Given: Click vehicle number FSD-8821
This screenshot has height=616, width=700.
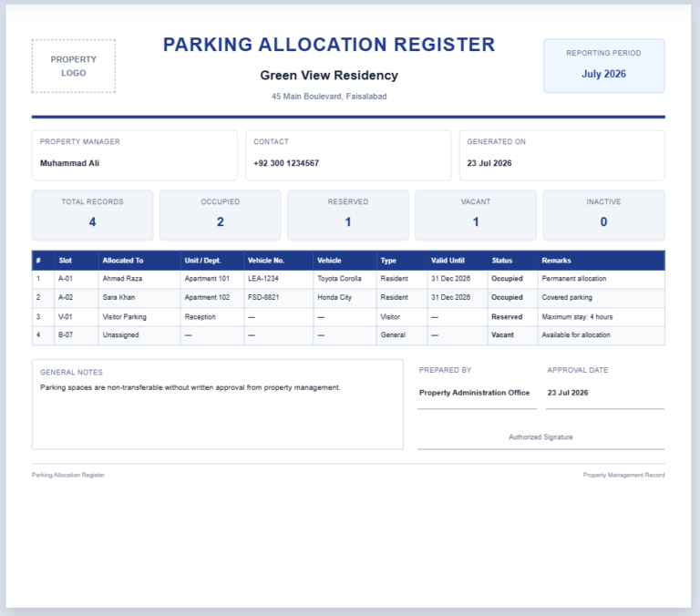Looking at the screenshot, I should [x=263, y=297].
